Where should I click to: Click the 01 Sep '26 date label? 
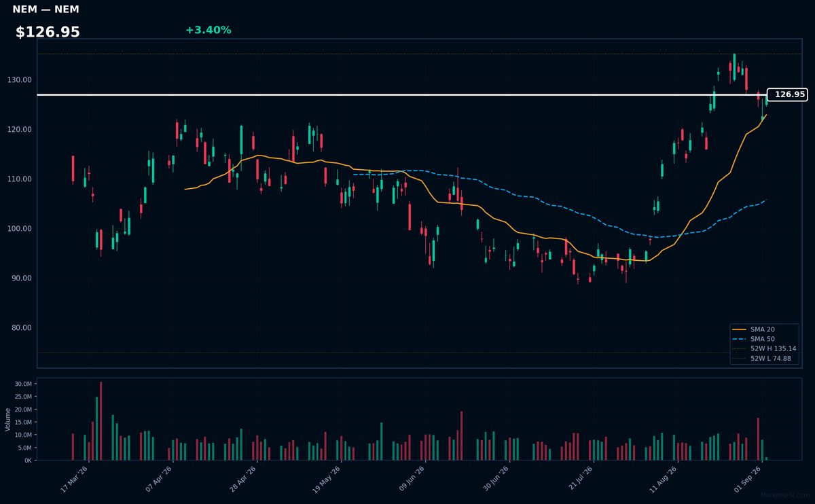(x=748, y=480)
